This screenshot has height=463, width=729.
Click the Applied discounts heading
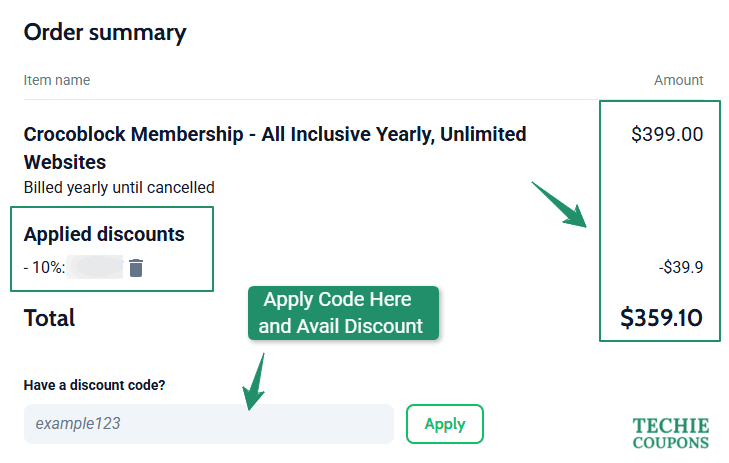tap(104, 235)
